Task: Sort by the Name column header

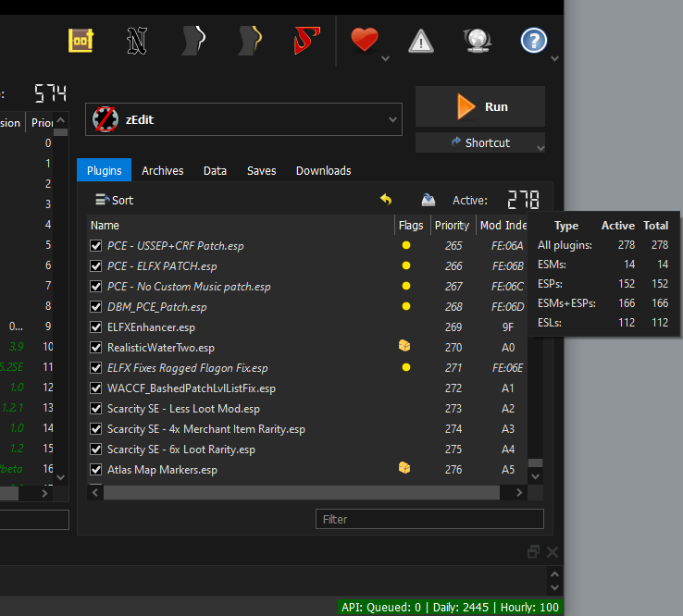Action: (241, 225)
